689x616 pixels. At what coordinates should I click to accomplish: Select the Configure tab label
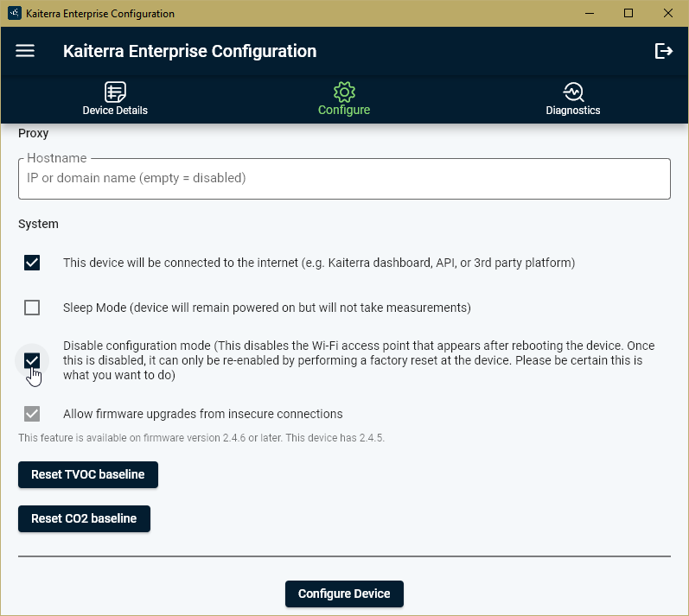pyautogui.click(x=344, y=111)
